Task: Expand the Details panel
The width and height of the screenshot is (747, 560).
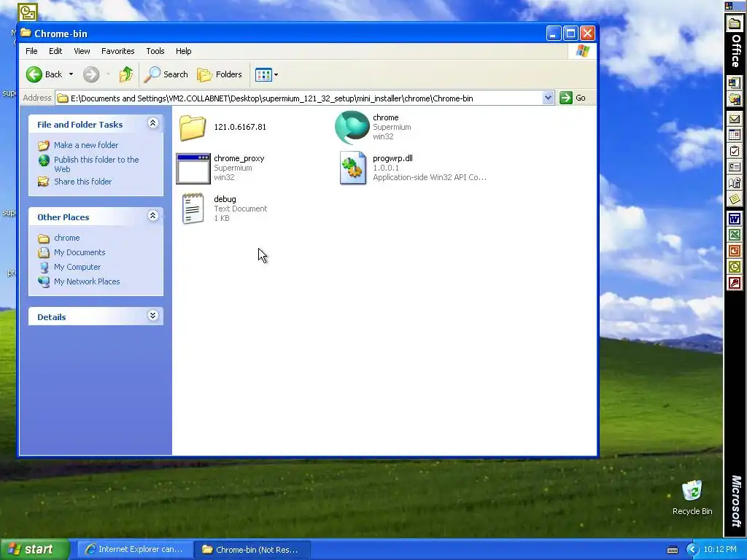Action: 153,316
